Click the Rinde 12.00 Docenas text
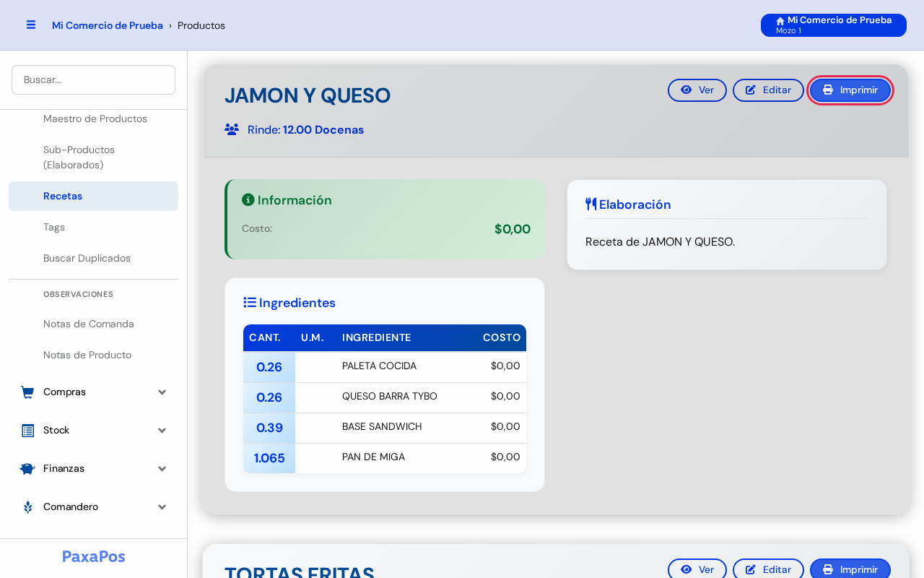This screenshot has height=578, width=924. pyautogui.click(x=305, y=130)
